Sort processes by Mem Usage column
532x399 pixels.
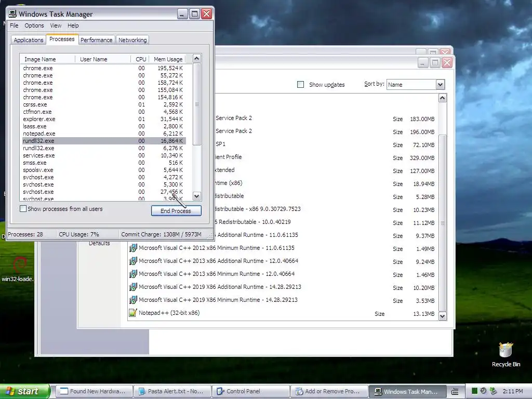coord(168,59)
